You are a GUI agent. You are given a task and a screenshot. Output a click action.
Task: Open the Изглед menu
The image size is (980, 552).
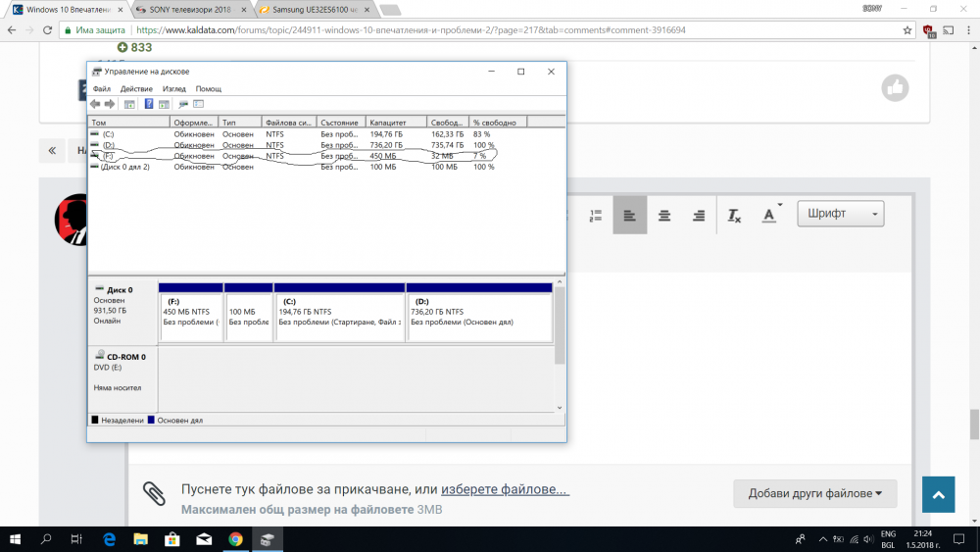pyautogui.click(x=174, y=89)
